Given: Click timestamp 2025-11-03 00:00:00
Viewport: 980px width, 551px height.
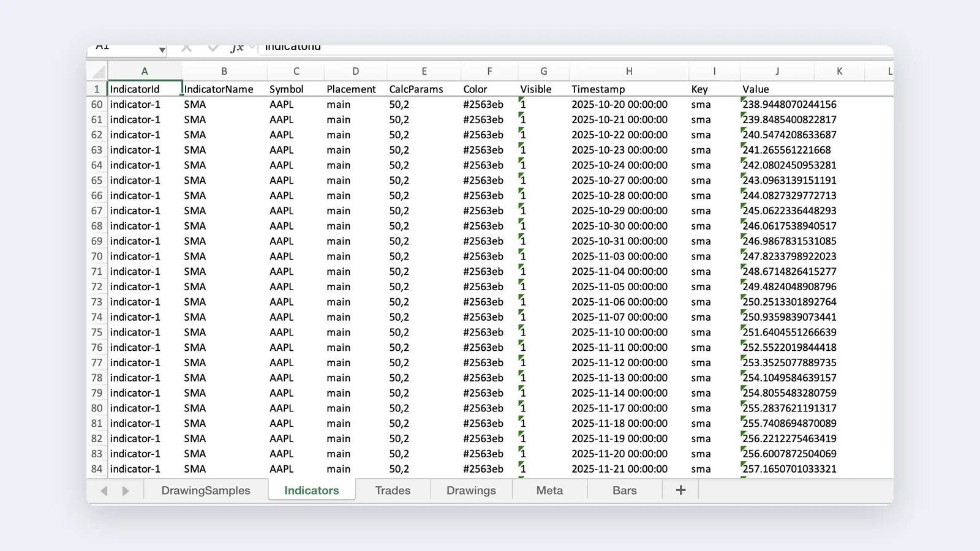Looking at the screenshot, I should (619, 257).
